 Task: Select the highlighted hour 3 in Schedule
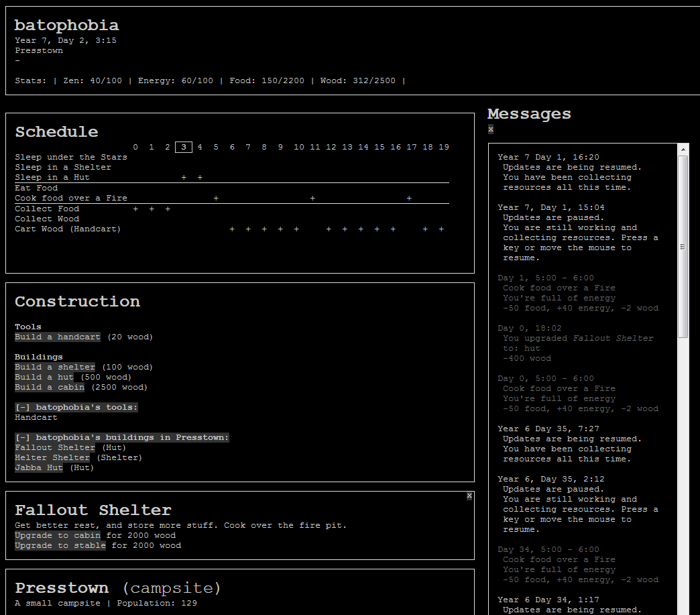tap(183, 147)
